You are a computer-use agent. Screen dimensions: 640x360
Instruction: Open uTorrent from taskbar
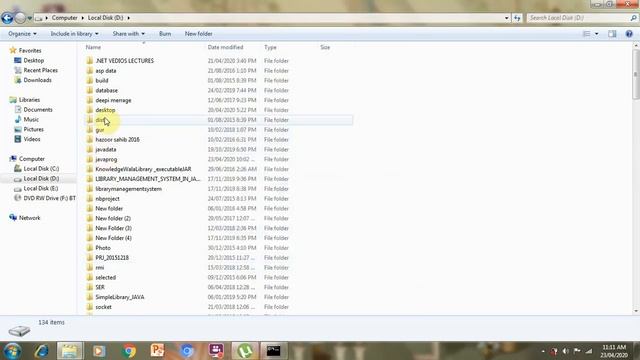point(244,351)
